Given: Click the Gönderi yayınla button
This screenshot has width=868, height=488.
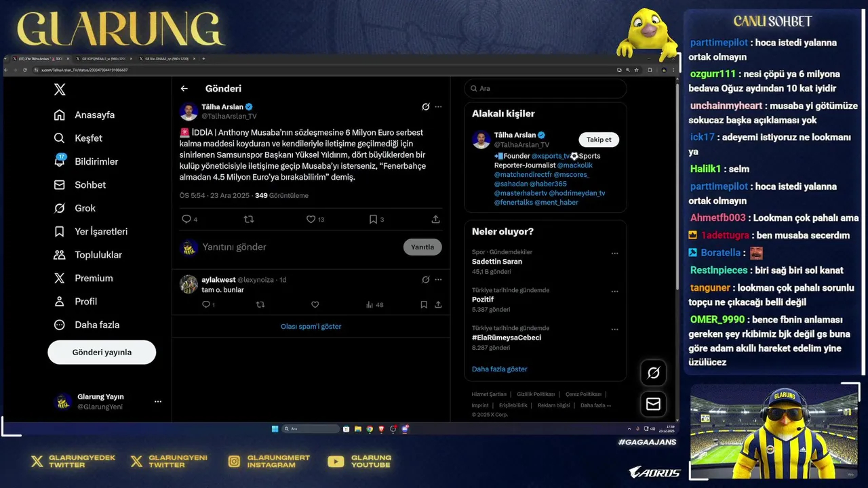Looking at the screenshot, I should click(102, 352).
